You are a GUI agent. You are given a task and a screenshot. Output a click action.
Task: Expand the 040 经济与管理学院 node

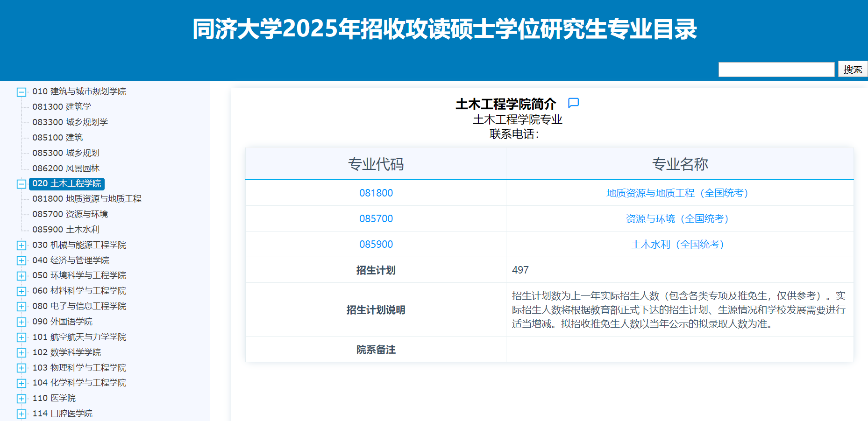21,260
